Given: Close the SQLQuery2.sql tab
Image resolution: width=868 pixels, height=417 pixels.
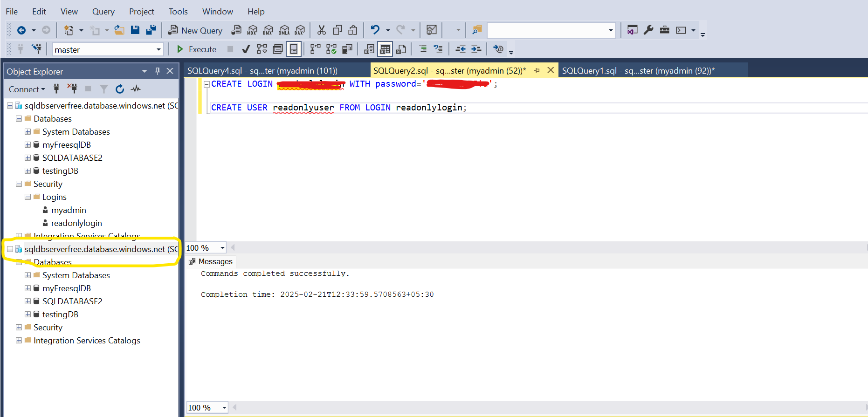Looking at the screenshot, I should click(x=551, y=70).
